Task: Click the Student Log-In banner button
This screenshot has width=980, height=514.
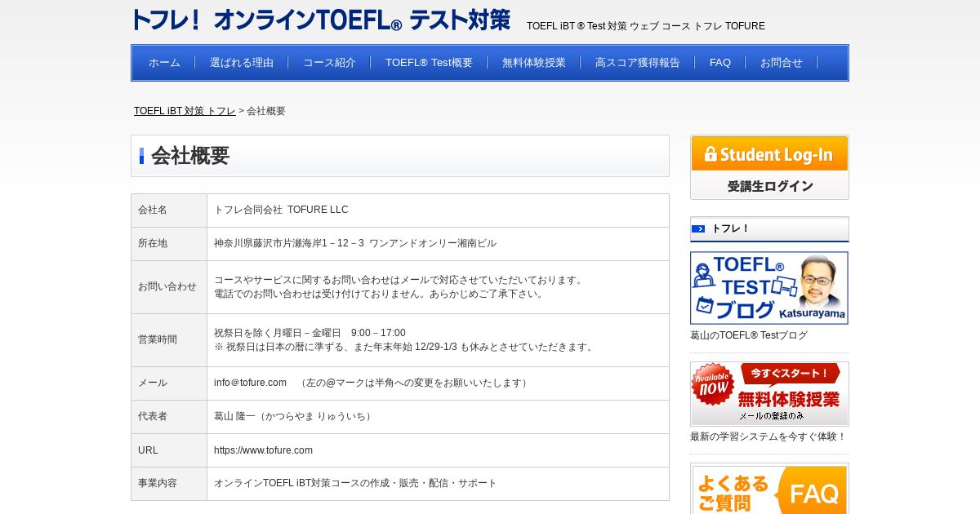Action: pos(769,167)
